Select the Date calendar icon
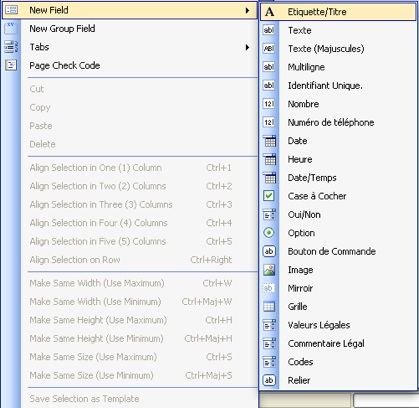The image size is (419, 408). click(269, 141)
